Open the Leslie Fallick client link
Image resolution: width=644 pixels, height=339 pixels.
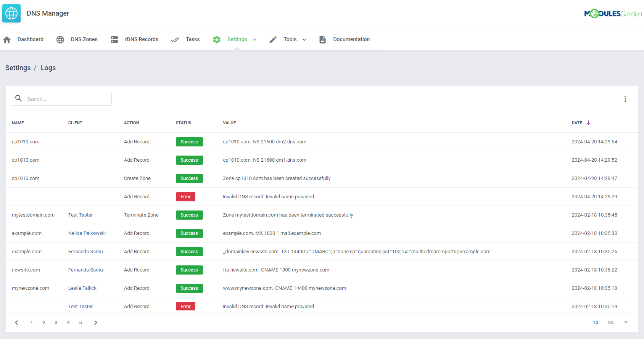click(82, 288)
